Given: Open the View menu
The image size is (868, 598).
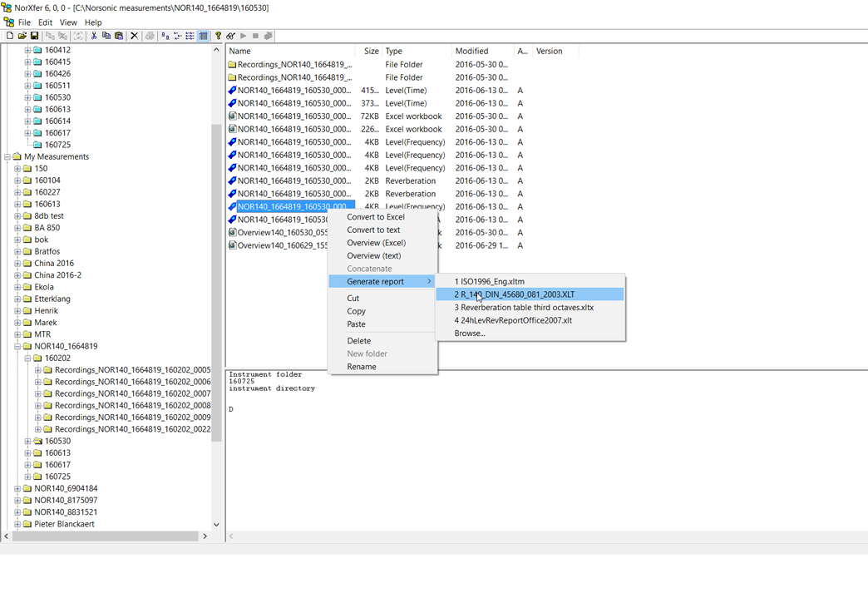Looking at the screenshot, I should click(x=68, y=22).
